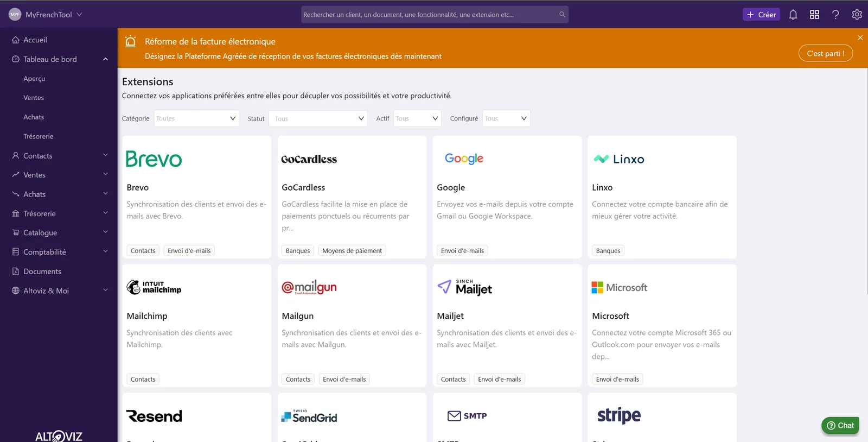Viewport: 868px width, 442px height.
Task: Click Mailgun's Contacts tag
Action: coord(298,379)
